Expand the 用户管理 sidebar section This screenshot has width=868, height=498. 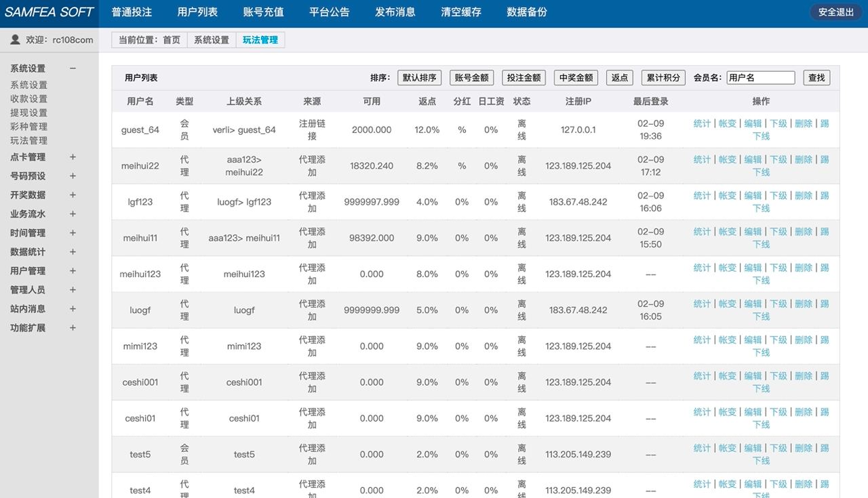click(73, 271)
